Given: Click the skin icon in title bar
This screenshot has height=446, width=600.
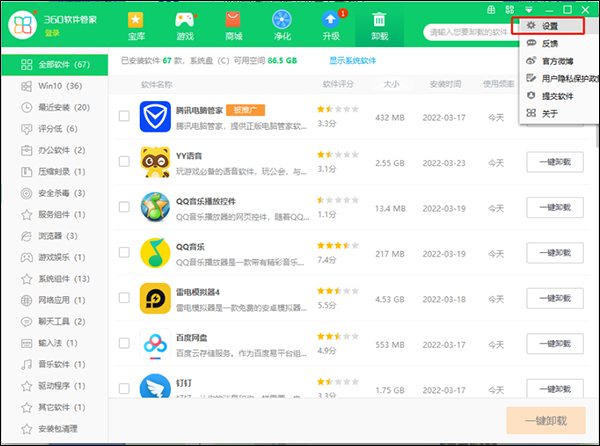Looking at the screenshot, I should pyautogui.click(x=491, y=10).
